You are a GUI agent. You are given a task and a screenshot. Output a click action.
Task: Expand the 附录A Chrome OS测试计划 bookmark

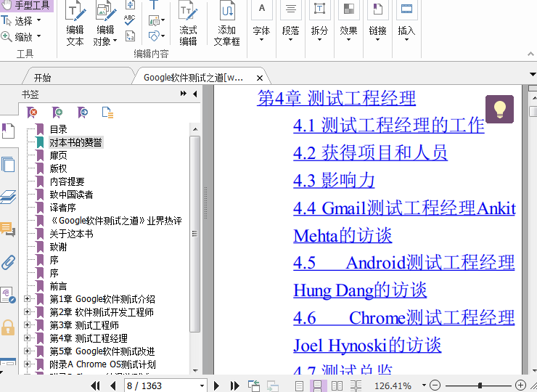27,364
